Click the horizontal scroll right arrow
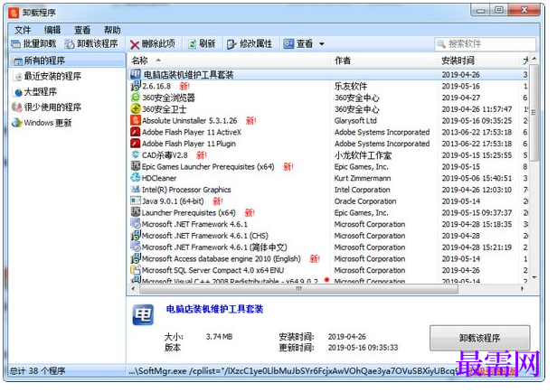Image resolution: width=557 pixels, height=392 pixels. pos(523,289)
